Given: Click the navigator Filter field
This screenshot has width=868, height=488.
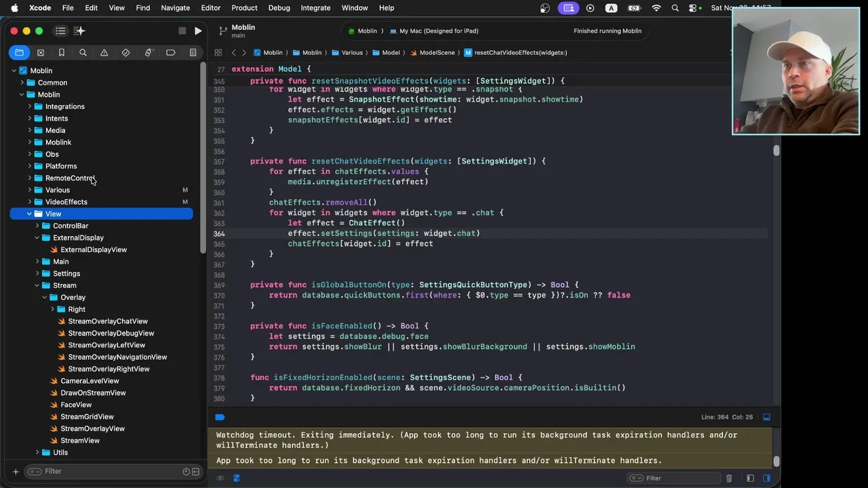Looking at the screenshot, I should [x=114, y=472].
